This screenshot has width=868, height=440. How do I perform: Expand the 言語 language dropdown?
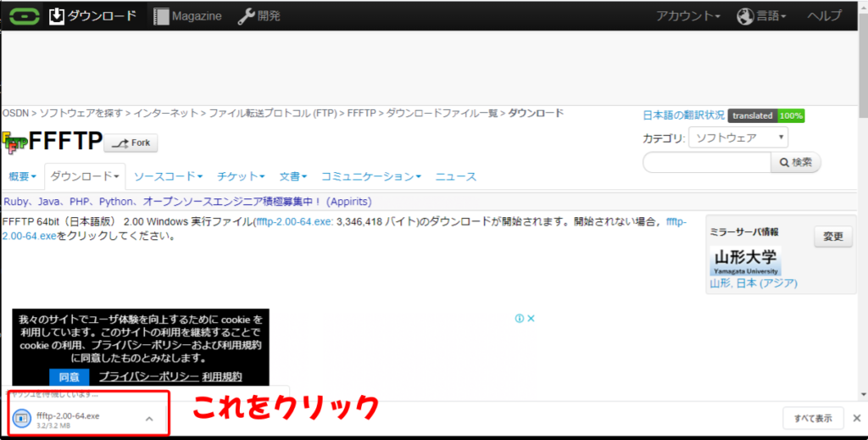coord(762,17)
